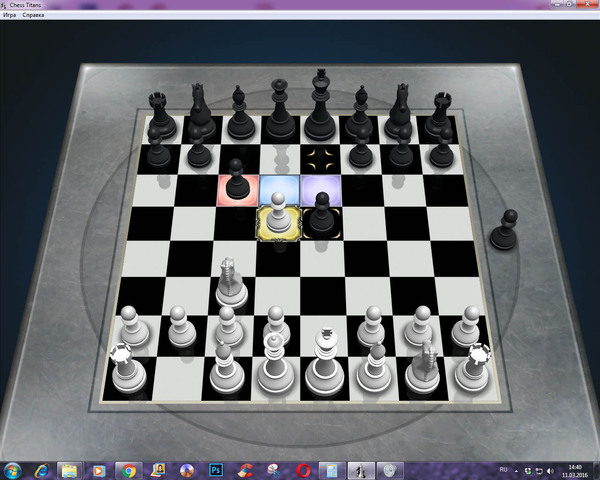Select the white pawn on the yellow square
Image resolution: width=600 pixels, height=480 pixels.
pos(278,213)
